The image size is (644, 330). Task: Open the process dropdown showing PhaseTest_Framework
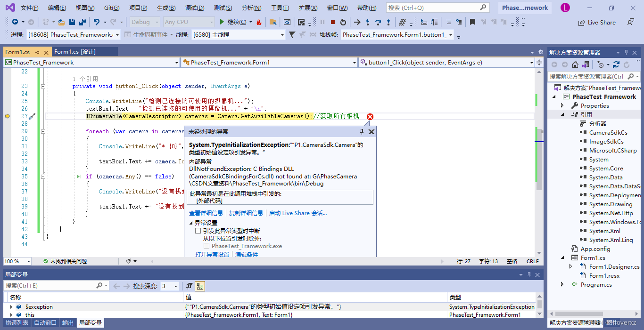pyautogui.click(x=73, y=35)
